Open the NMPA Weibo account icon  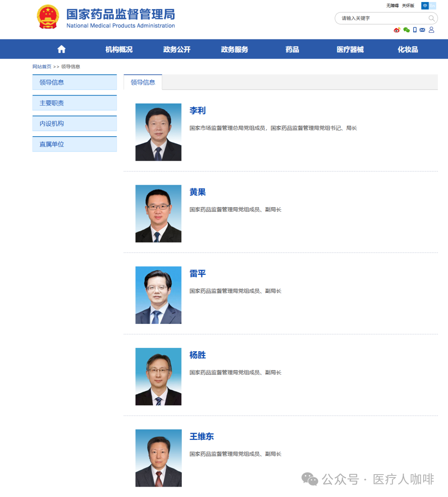tap(397, 30)
